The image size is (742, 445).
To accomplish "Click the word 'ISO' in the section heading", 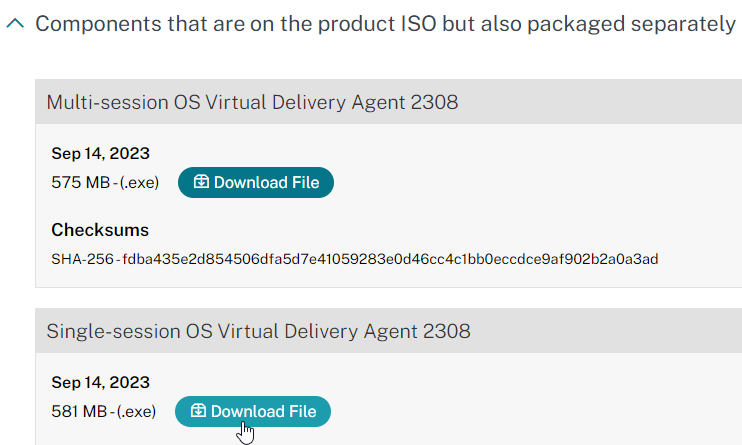I will (x=418, y=24).
